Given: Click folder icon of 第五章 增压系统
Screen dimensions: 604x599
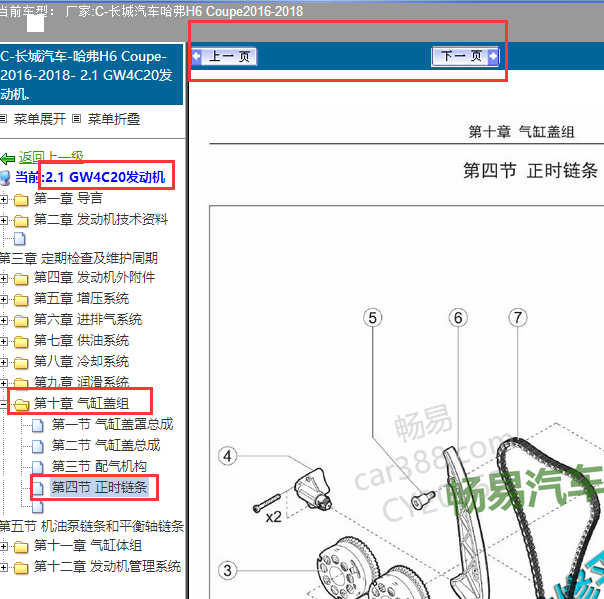Looking at the screenshot, I should tap(21, 300).
